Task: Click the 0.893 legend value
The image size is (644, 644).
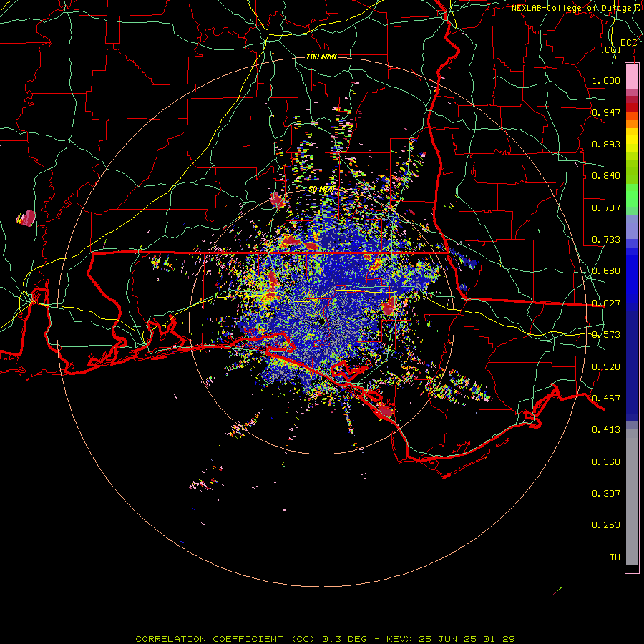Action: [x=606, y=144]
